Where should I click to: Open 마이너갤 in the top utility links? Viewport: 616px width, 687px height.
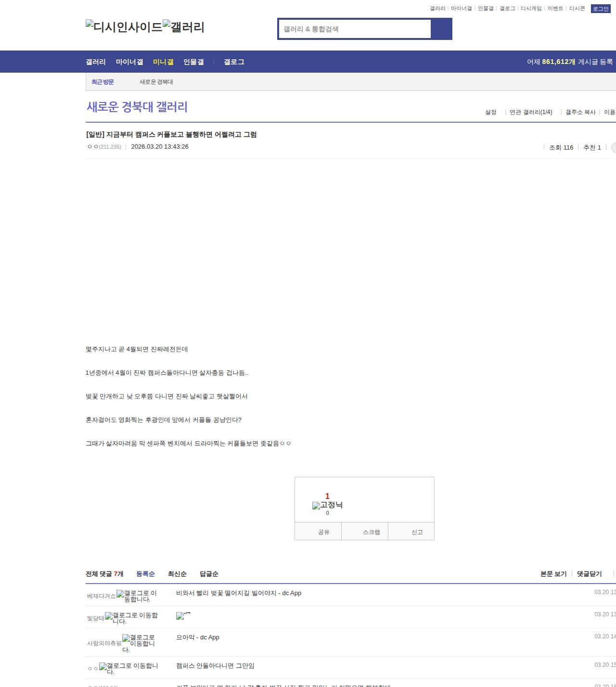[461, 9]
